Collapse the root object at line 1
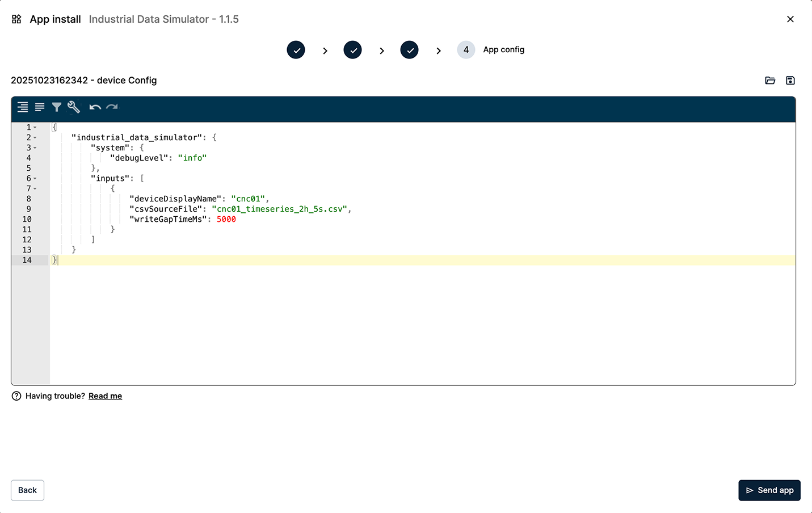This screenshot has height=513, width=812. click(35, 128)
